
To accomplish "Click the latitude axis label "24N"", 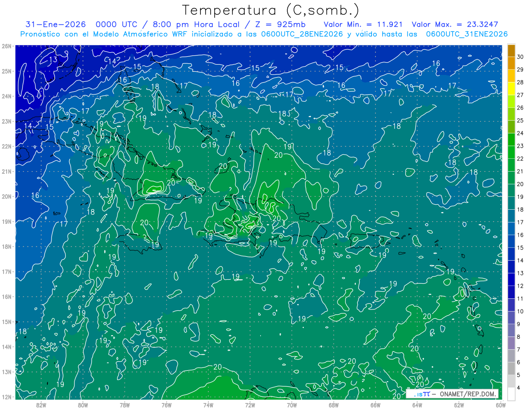I will tap(6, 96).
